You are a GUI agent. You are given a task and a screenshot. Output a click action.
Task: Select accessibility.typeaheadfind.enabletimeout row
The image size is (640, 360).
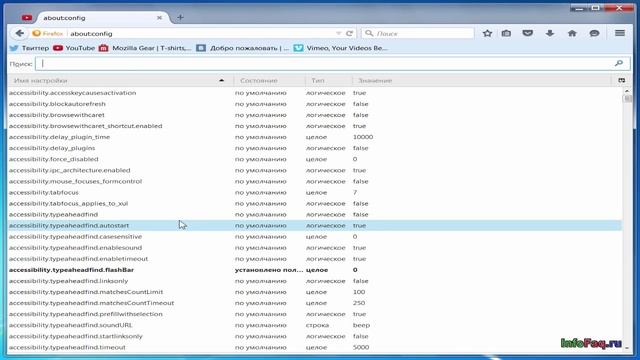point(315,259)
